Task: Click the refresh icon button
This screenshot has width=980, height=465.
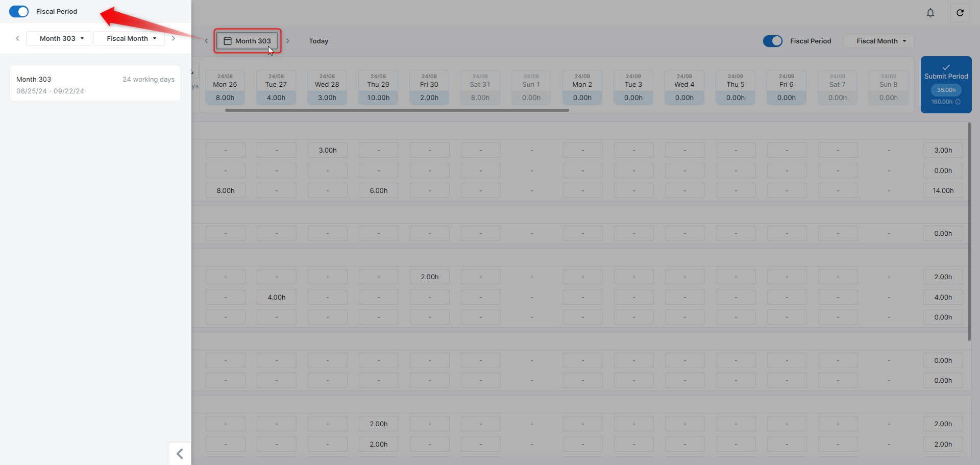Action: point(960,13)
